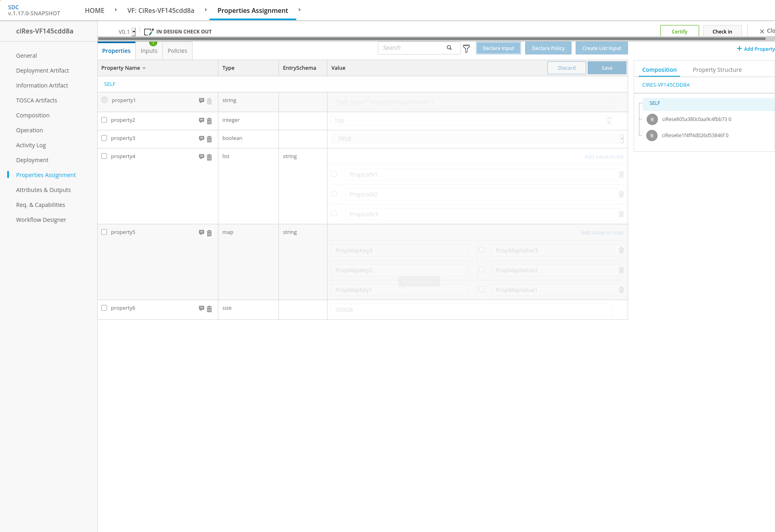Check the property4 checkbox
The height and width of the screenshot is (532, 775).
coord(104,156)
